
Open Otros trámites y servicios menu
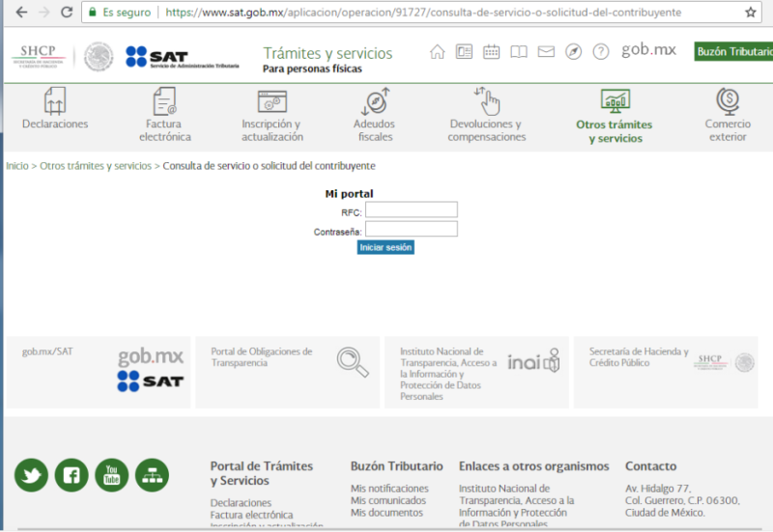click(615, 117)
